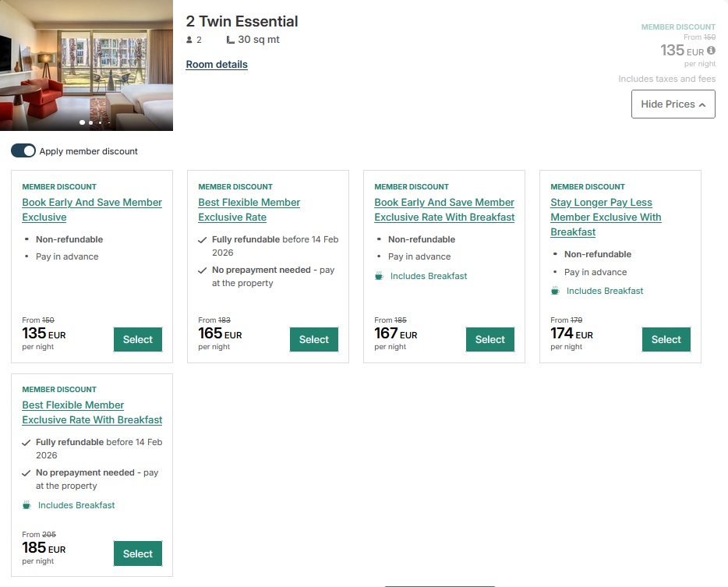Image resolution: width=728 pixels, height=587 pixels.
Task: Select the 165 EUR Best Flexible rate
Action: tap(313, 339)
